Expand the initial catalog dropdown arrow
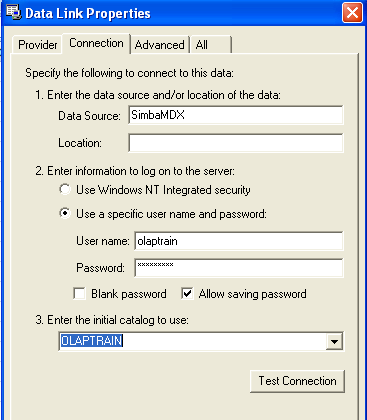Viewport: 367px width, 420px height. [x=334, y=341]
